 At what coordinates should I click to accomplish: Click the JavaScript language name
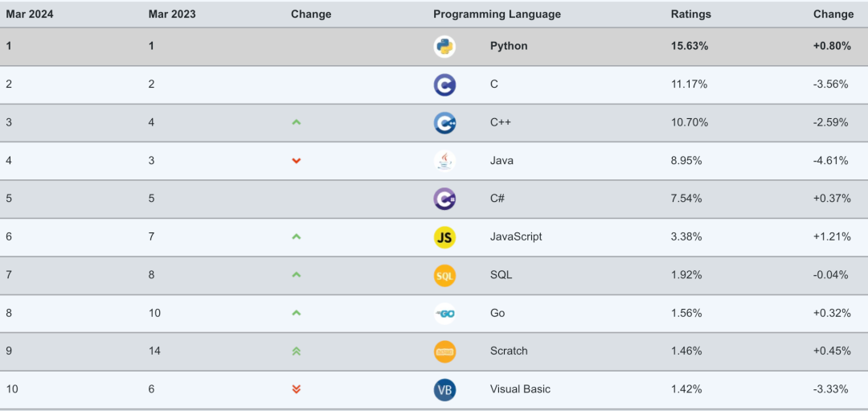(x=516, y=236)
